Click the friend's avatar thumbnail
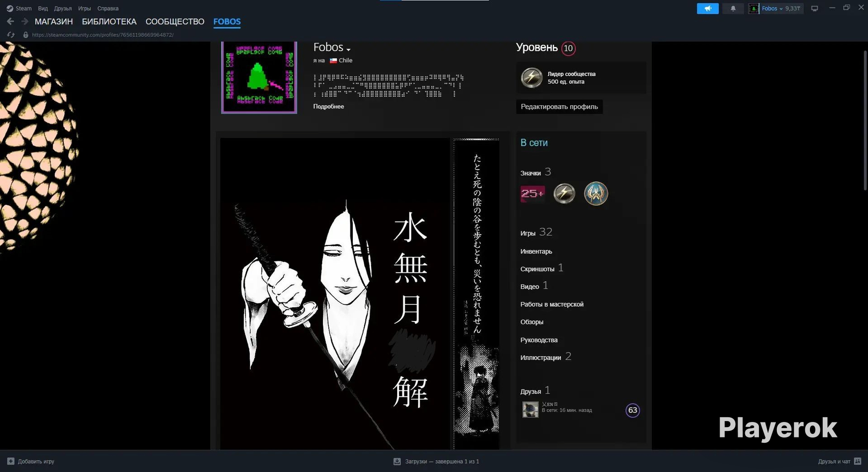Image resolution: width=868 pixels, height=472 pixels. [530, 410]
